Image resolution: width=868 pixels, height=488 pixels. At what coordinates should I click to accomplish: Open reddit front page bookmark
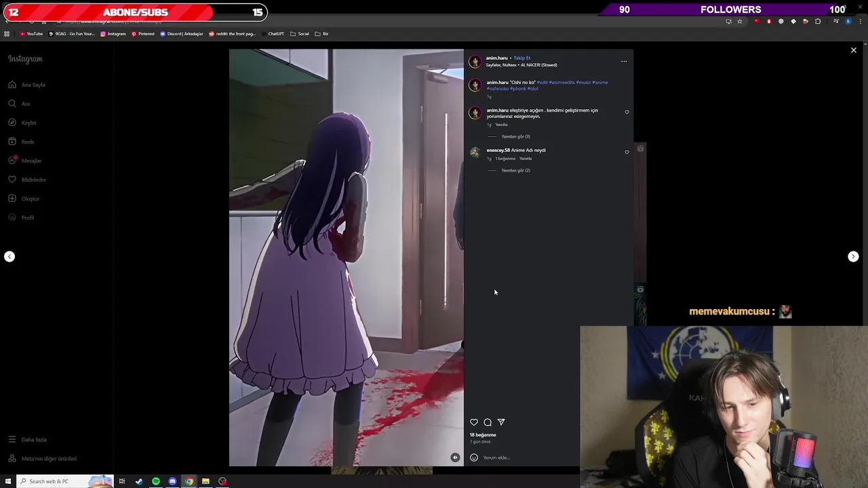click(233, 34)
